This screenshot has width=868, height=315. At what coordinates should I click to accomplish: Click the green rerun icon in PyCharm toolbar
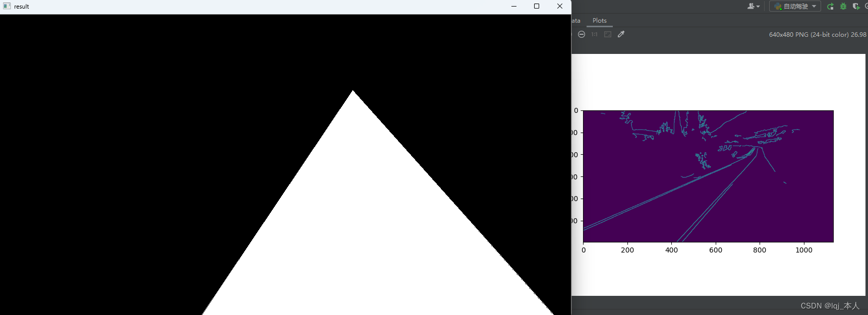point(831,7)
